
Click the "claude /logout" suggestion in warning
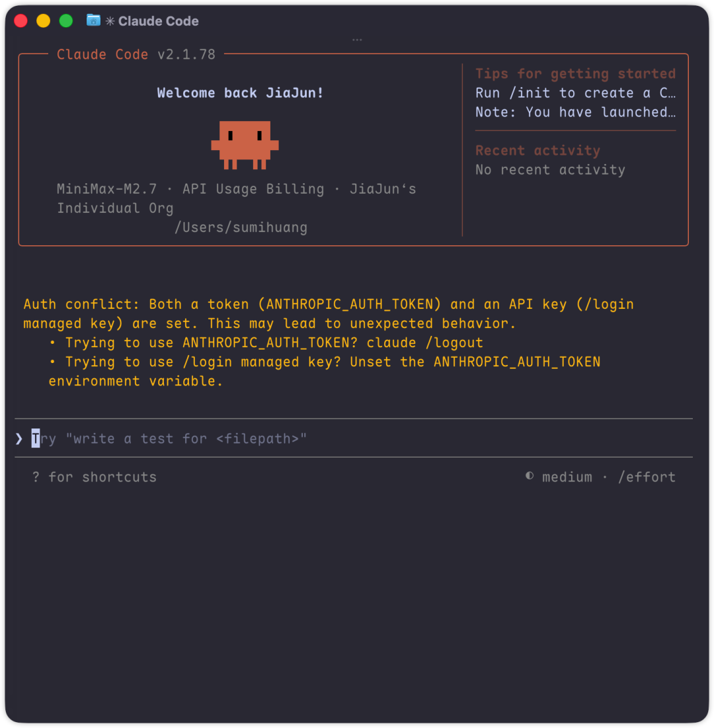[425, 343]
